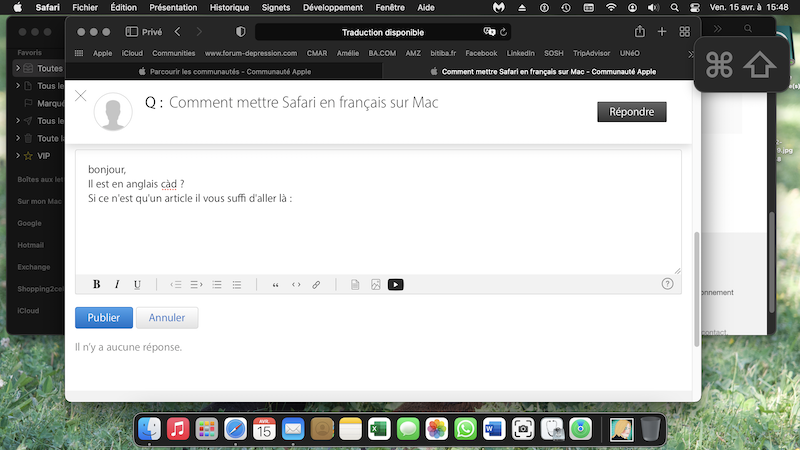This screenshot has height=450, width=800.
Task: Toggle the bulleted list formatting
Action: [x=237, y=284]
